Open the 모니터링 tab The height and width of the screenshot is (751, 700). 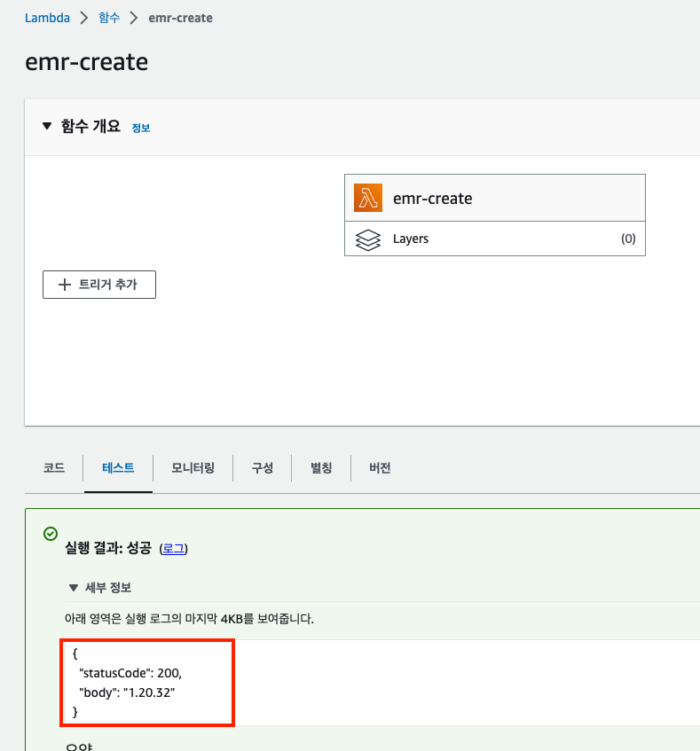click(193, 468)
